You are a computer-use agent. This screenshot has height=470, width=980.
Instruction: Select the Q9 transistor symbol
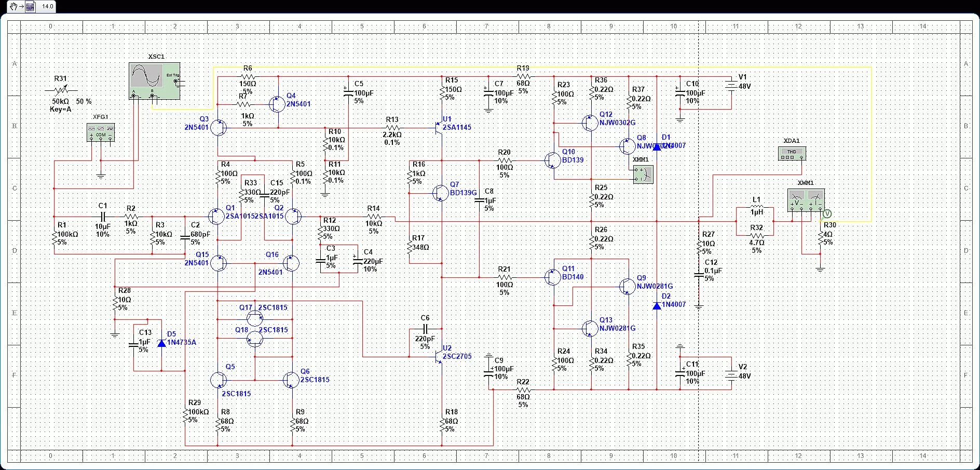628,286
